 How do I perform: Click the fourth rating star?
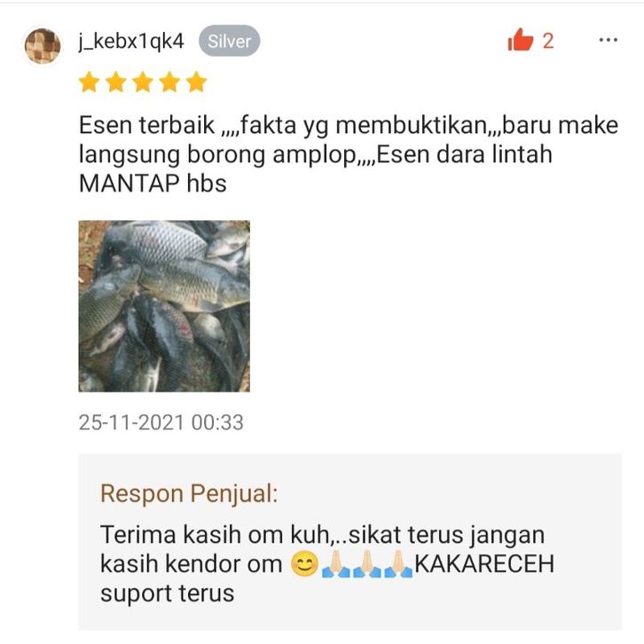pyautogui.click(x=169, y=82)
